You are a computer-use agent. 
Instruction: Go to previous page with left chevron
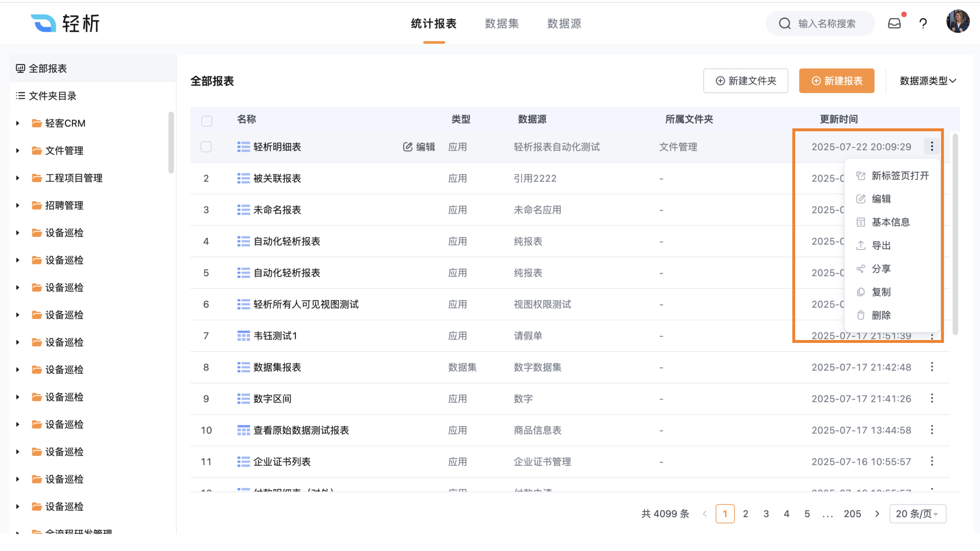click(705, 514)
